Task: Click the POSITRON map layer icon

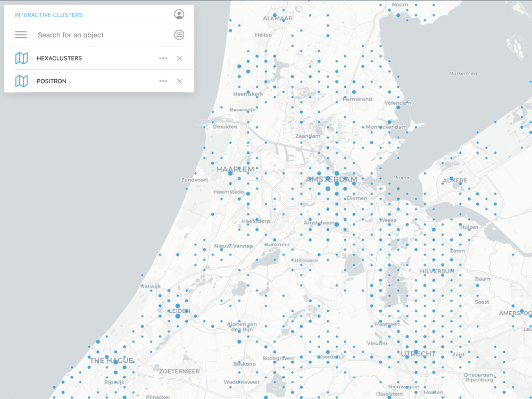Action: pyautogui.click(x=21, y=81)
